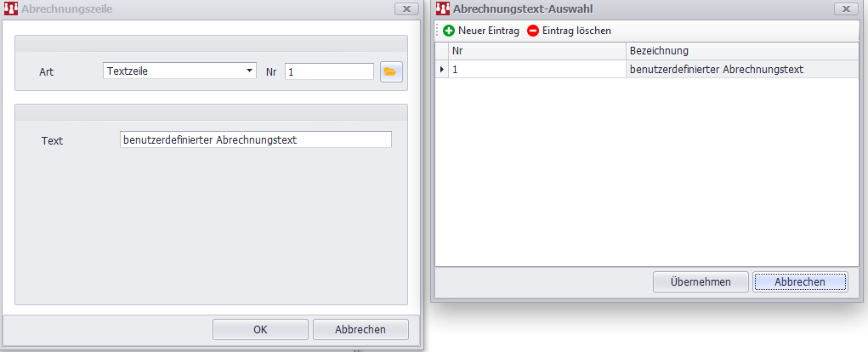Click the Übernehmen button
Image resolution: width=868 pixels, height=352 pixels.
701,281
